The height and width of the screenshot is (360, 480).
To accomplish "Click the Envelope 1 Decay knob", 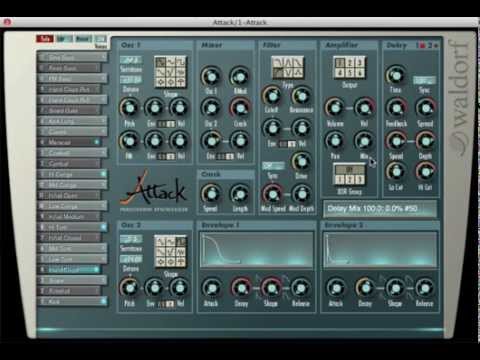I will (241, 288).
